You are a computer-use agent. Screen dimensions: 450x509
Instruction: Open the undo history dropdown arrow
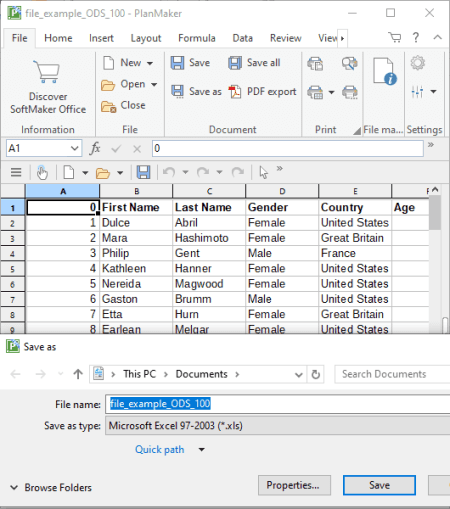[x=185, y=172]
